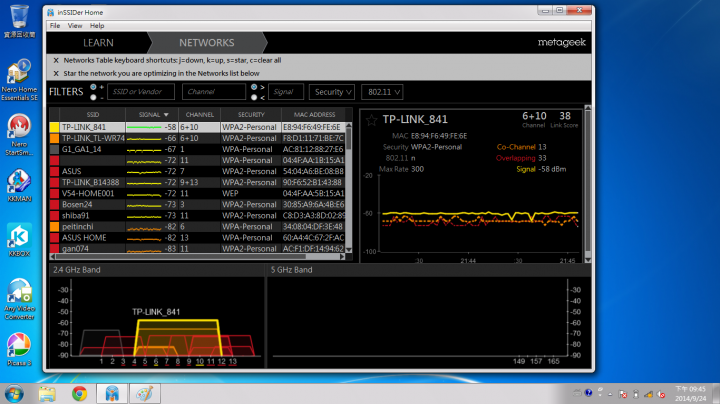The width and height of the screenshot is (720, 404).
Task: Click yellow color swatch of TP-LINK_841 row
Action: pyautogui.click(x=54, y=127)
